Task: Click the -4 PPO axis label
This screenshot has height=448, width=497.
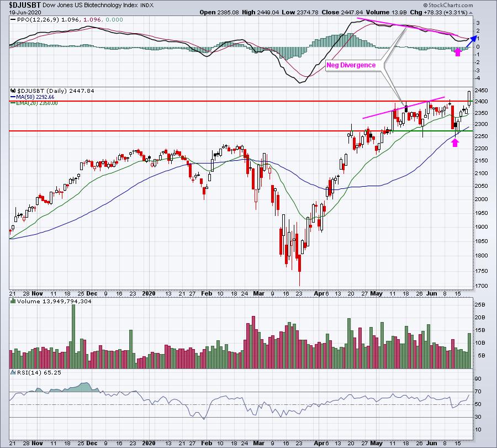Action: [x=477, y=78]
